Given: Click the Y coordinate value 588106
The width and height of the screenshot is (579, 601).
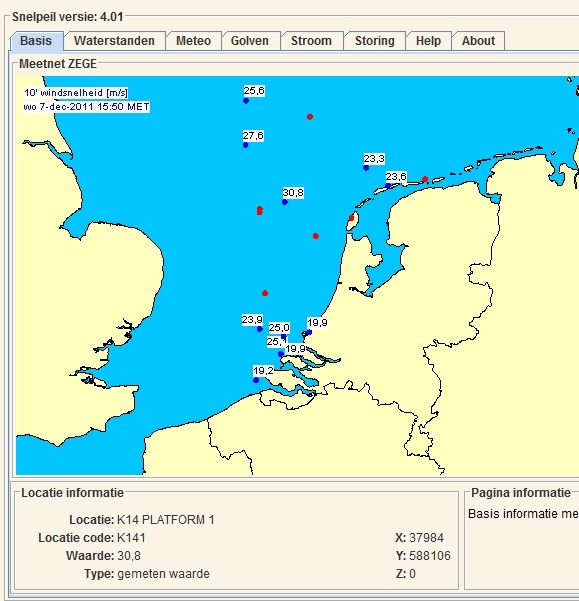Looking at the screenshot, I should (x=430, y=556).
